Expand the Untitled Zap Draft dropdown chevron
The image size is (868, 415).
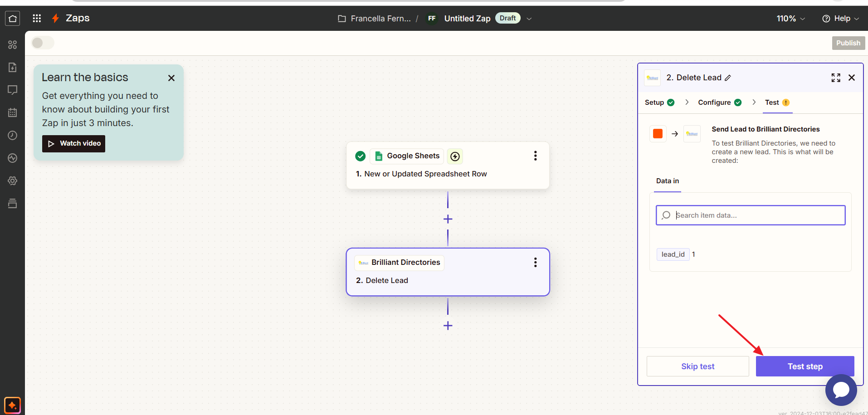pos(529,19)
